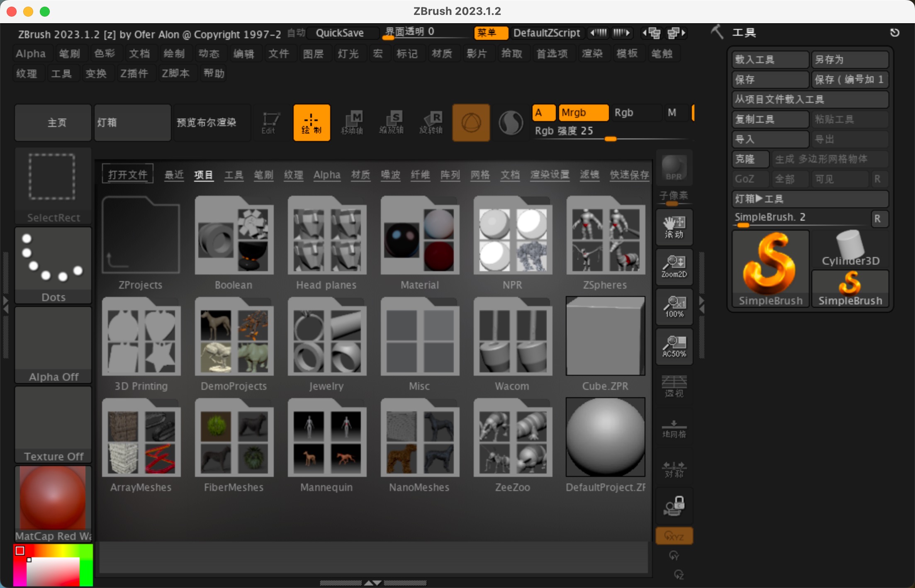Toggle the Mrgb channel button
Screen dimensions: 915x588
click(x=583, y=113)
